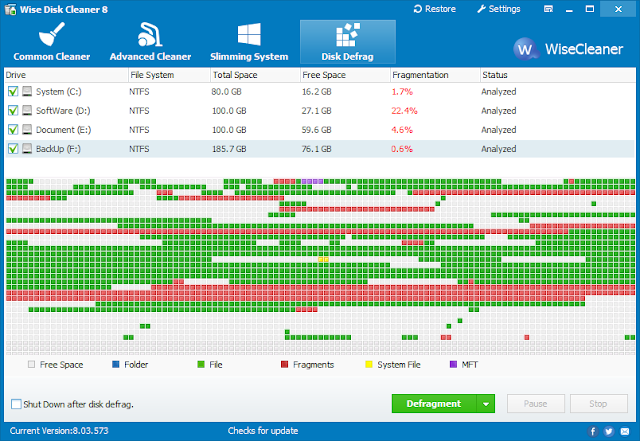Expand the Defragment button dropdown arrow

[486, 404]
